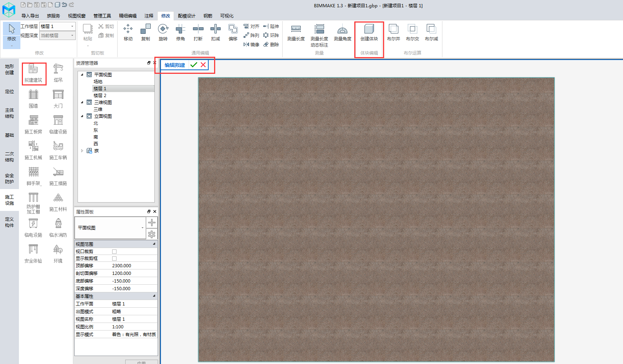Toggle the 视口裁剪 checkbox

point(114,252)
